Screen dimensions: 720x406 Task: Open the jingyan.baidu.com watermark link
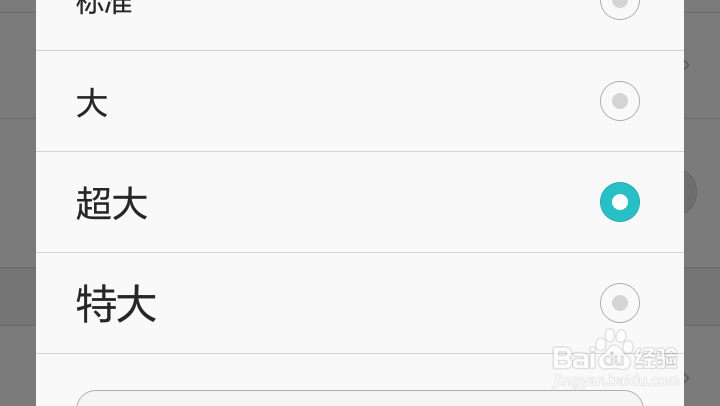pyautogui.click(x=614, y=381)
